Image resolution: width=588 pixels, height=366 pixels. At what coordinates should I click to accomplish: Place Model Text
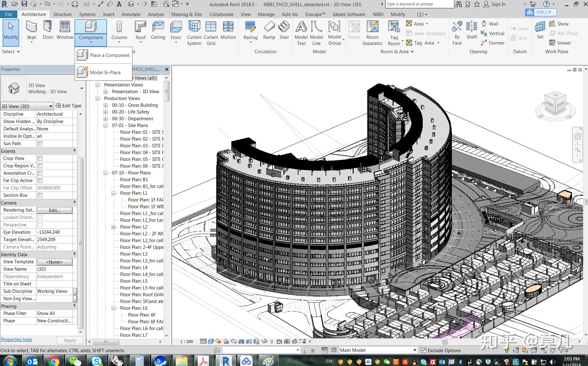coord(301,33)
